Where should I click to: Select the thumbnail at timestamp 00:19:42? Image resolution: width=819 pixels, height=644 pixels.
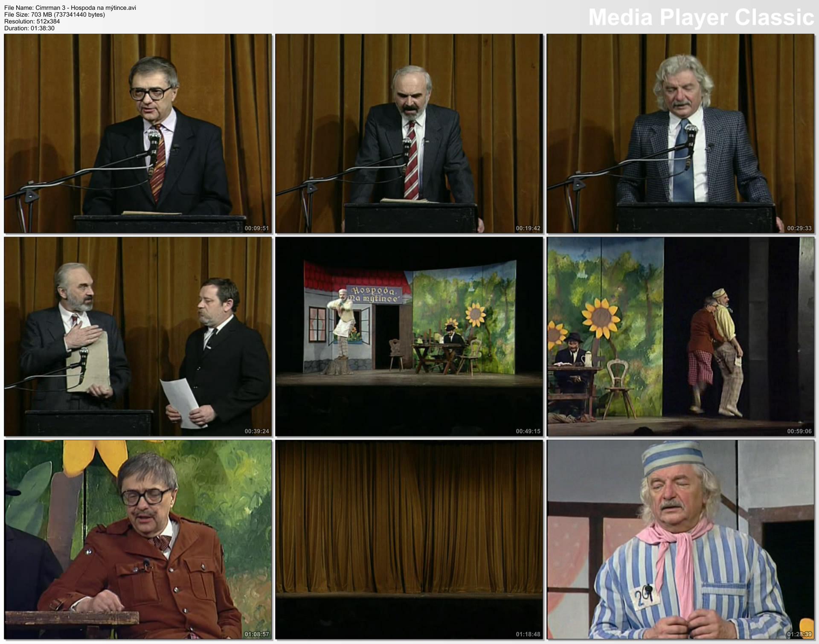click(409, 133)
